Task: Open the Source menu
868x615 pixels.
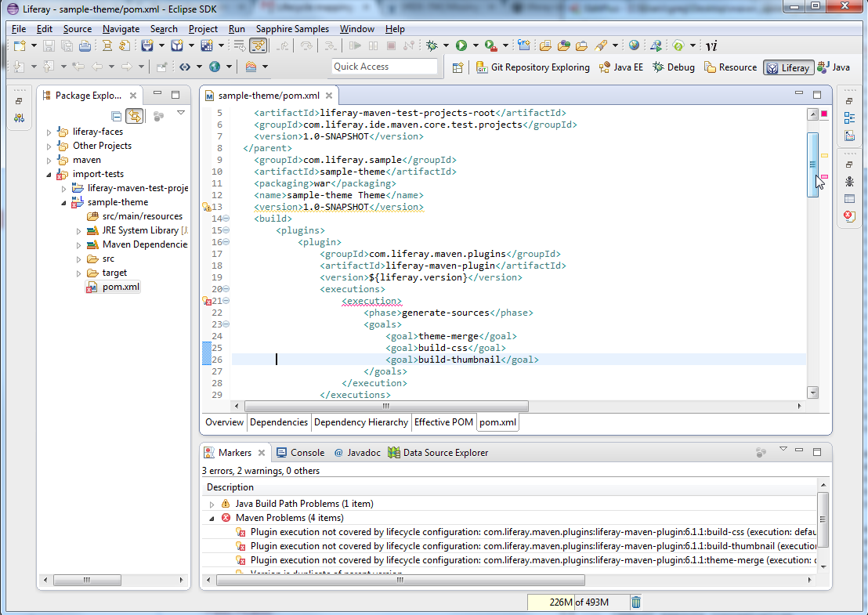Action: [77, 29]
